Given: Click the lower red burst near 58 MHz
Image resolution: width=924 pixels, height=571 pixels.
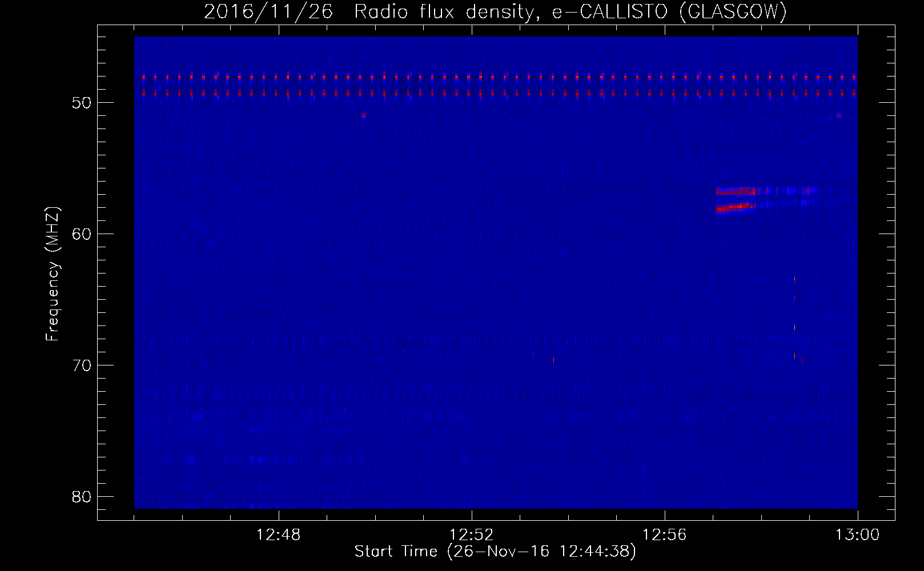Looking at the screenshot, I should (736, 208).
